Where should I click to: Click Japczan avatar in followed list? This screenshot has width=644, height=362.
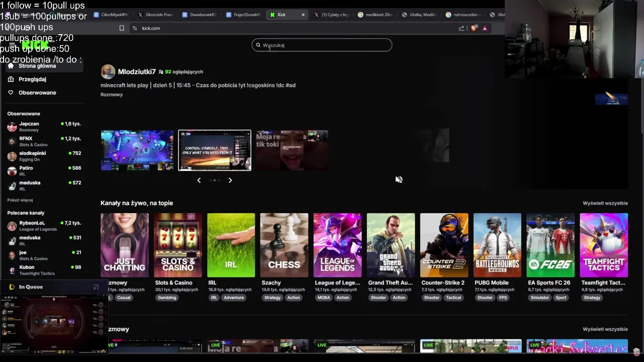click(x=12, y=127)
